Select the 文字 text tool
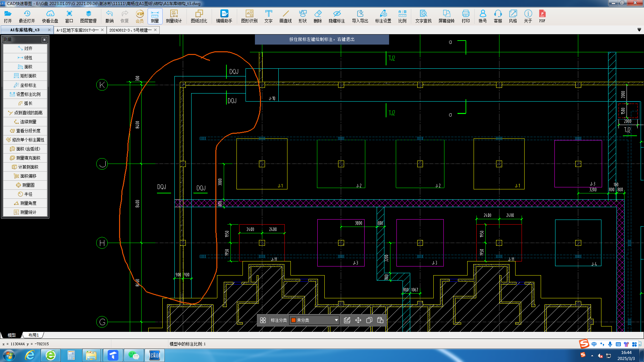 tap(268, 16)
